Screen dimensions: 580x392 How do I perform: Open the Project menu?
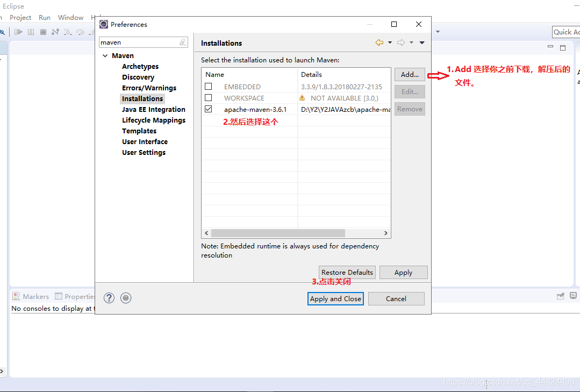20,17
